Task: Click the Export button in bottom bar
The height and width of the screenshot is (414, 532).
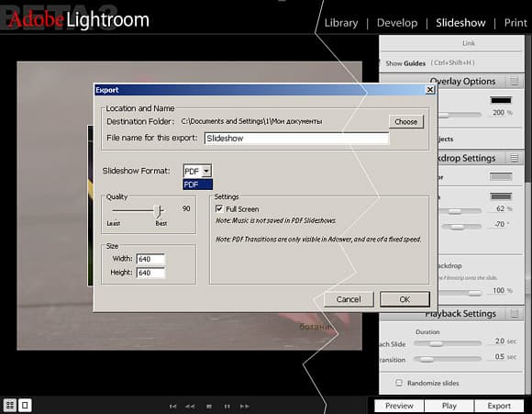Action: click(x=499, y=406)
